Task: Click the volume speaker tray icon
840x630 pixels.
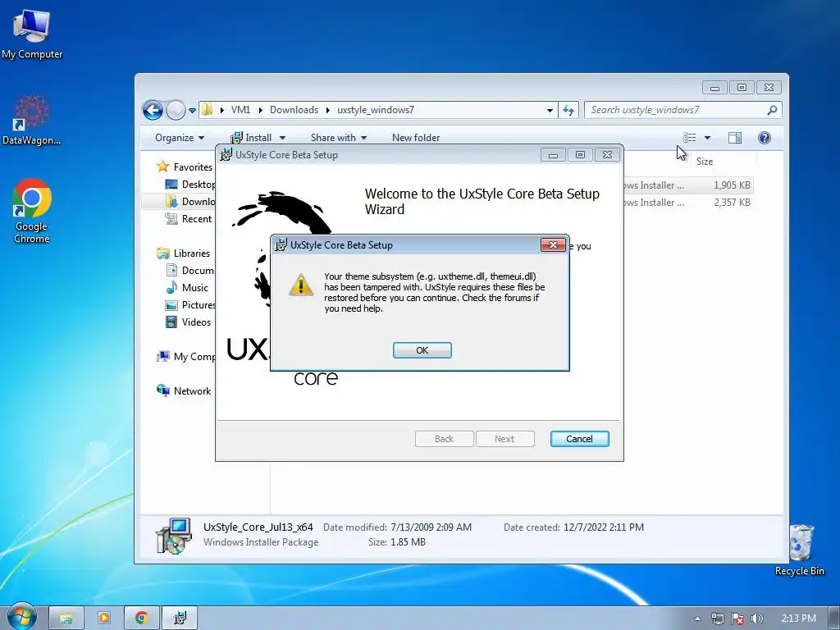Action: pyautogui.click(x=756, y=619)
